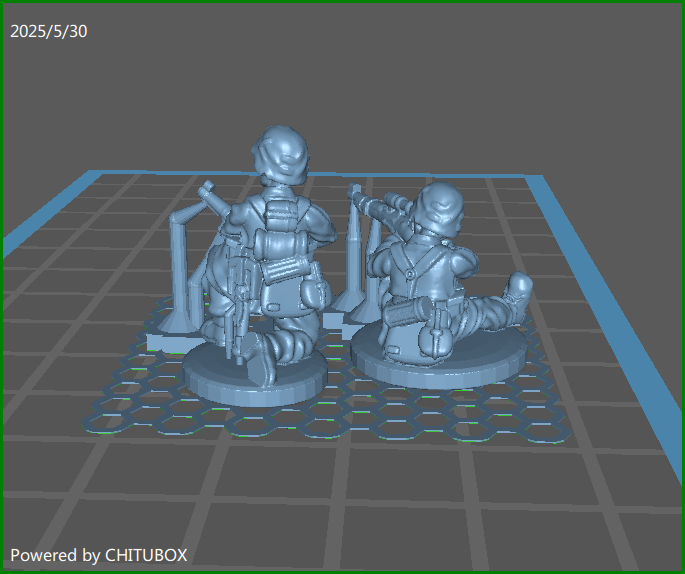Click the left soldier's round base
685x574 pixels.
(255, 379)
